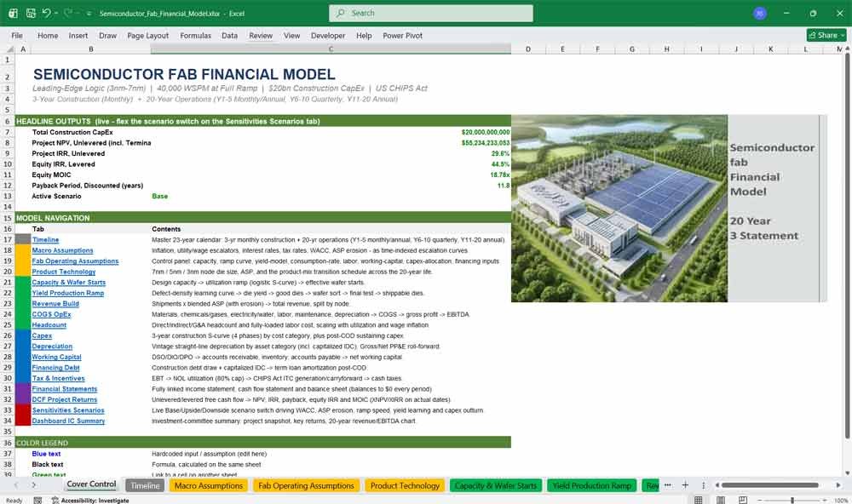Open the Power Pivot tab

[403, 35]
